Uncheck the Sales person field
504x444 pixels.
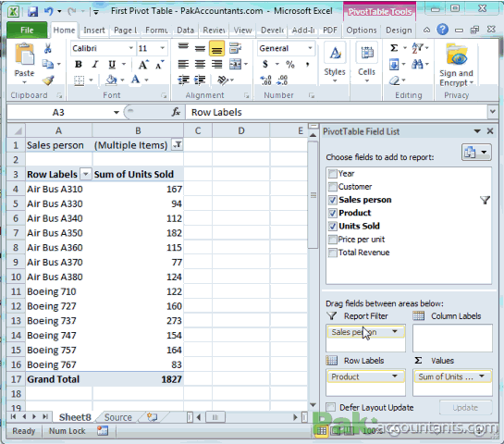point(332,200)
